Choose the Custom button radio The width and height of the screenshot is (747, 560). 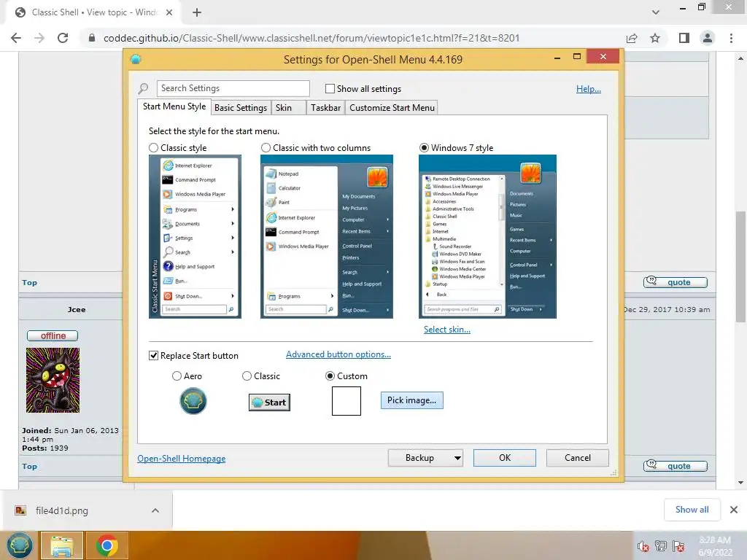[x=330, y=376]
